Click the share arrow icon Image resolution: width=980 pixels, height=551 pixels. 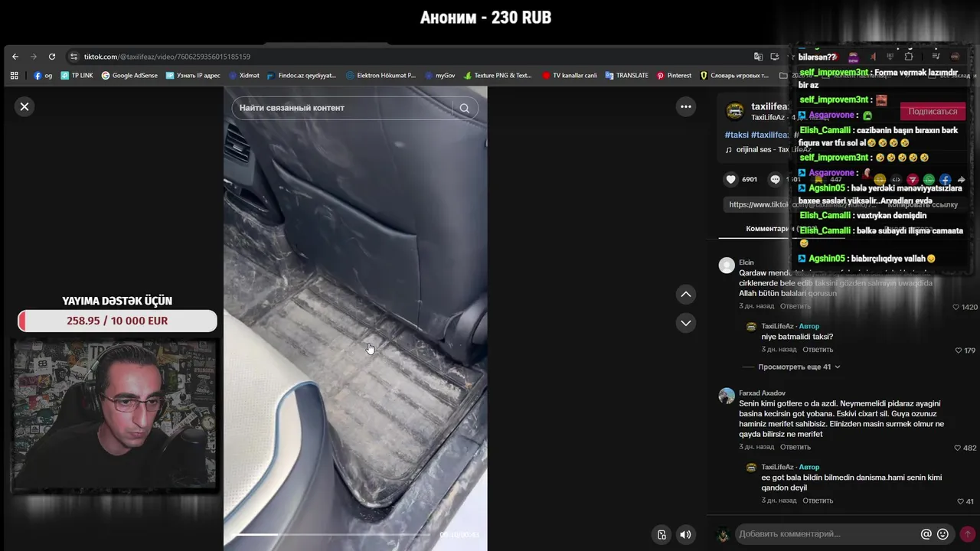click(x=962, y=180)
